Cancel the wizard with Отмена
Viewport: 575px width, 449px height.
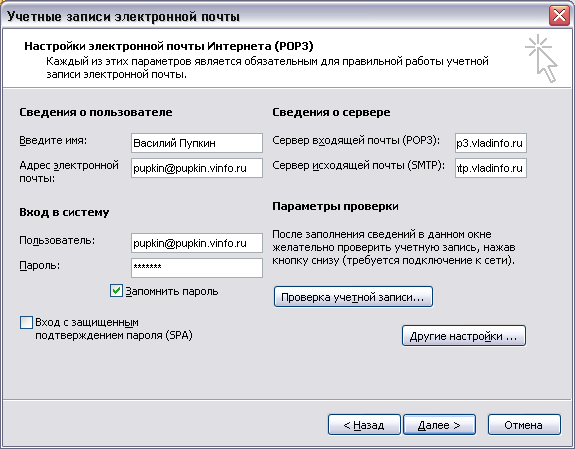click(x=524, y=425)
